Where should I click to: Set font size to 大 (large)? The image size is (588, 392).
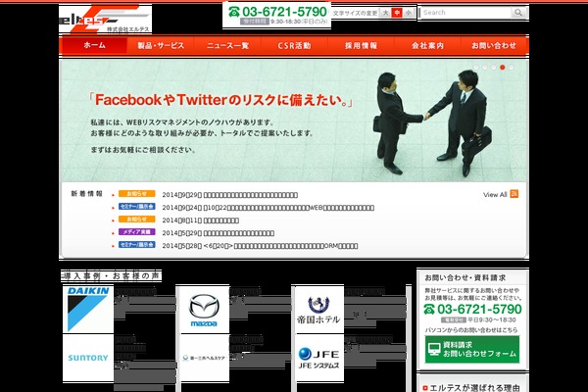coord(385,13)
